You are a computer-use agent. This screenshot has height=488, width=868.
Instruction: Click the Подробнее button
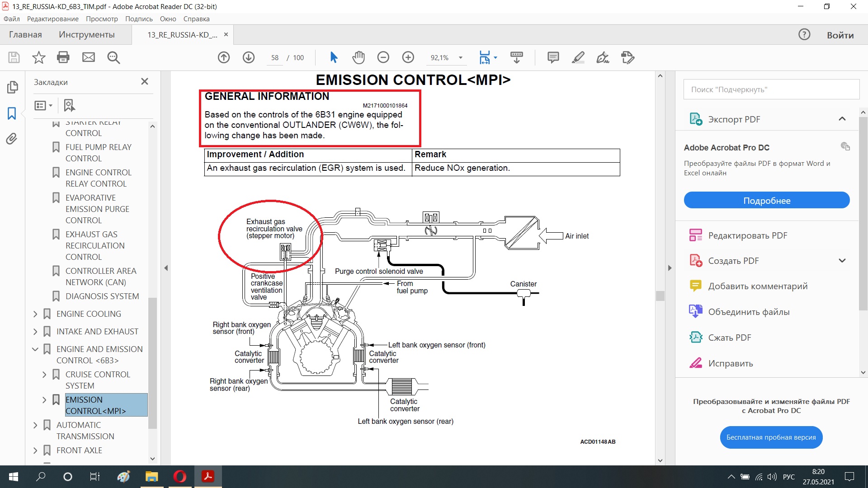click(x=766, y=200)
